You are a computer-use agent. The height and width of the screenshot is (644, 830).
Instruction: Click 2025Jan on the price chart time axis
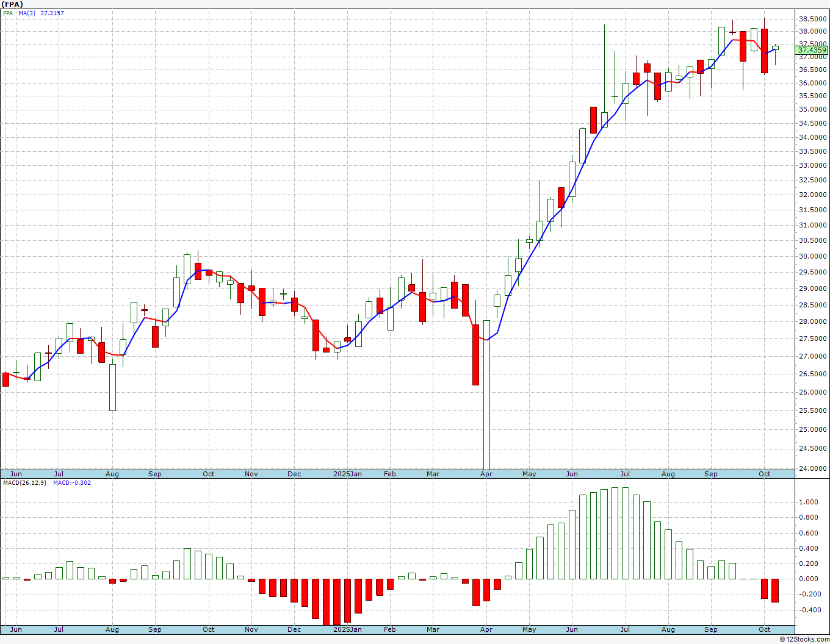[347, 474]
